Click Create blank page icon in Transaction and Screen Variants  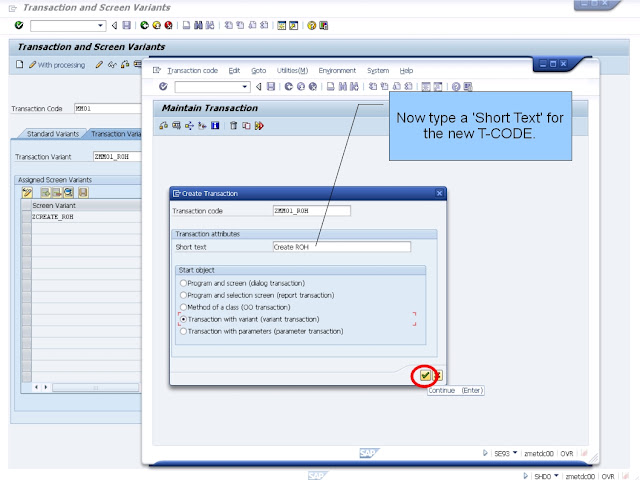[20, 64]
